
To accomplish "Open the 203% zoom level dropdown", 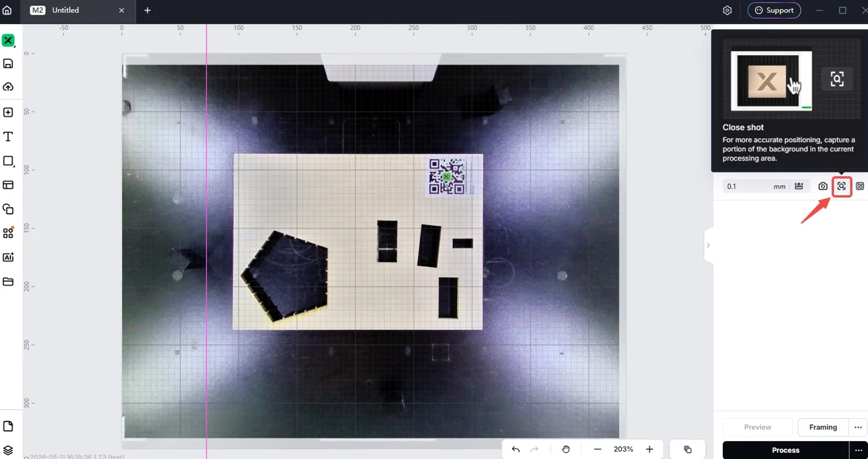I will [x=623, y=449].
